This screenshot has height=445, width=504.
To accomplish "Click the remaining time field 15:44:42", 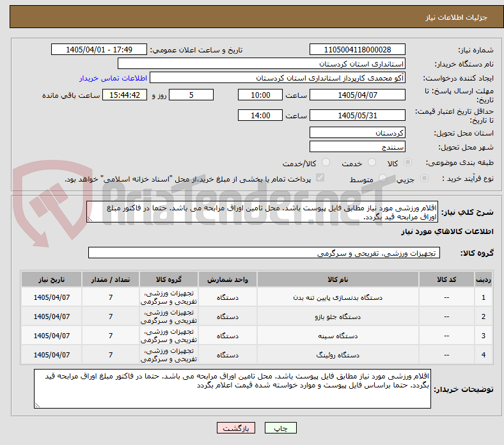I will click(x=125, y=95).
